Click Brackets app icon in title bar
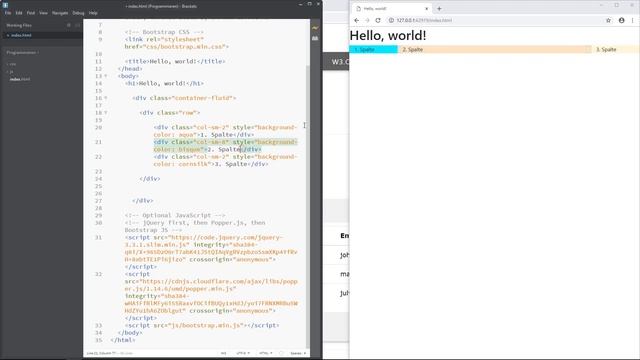This screenshot has width=640, height=360. click(x=5, y=5)
